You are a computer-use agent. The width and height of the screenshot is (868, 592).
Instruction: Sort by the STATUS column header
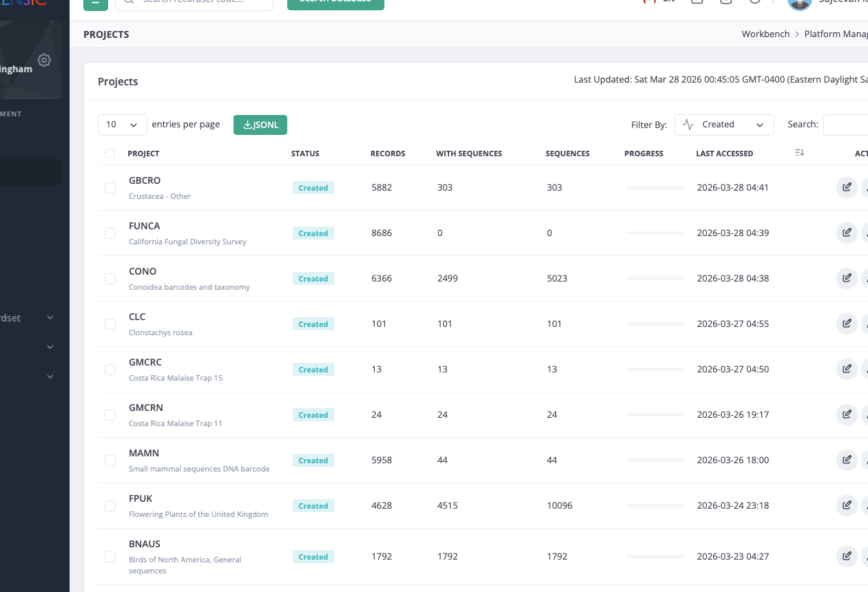click(x=305, y=154)
